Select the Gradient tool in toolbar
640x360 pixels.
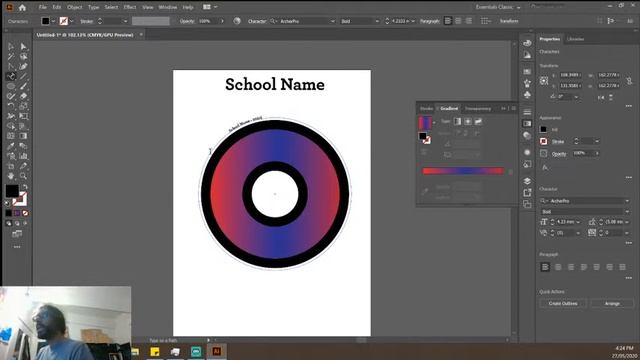23,136
